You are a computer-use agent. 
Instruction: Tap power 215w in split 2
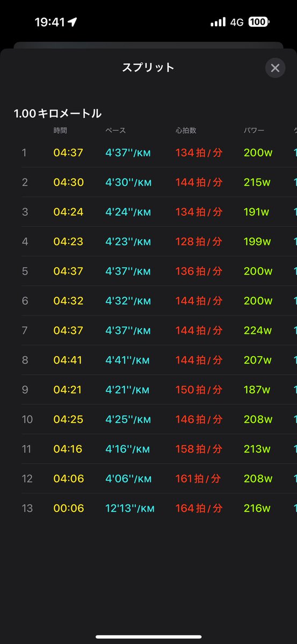pos(258,182)
